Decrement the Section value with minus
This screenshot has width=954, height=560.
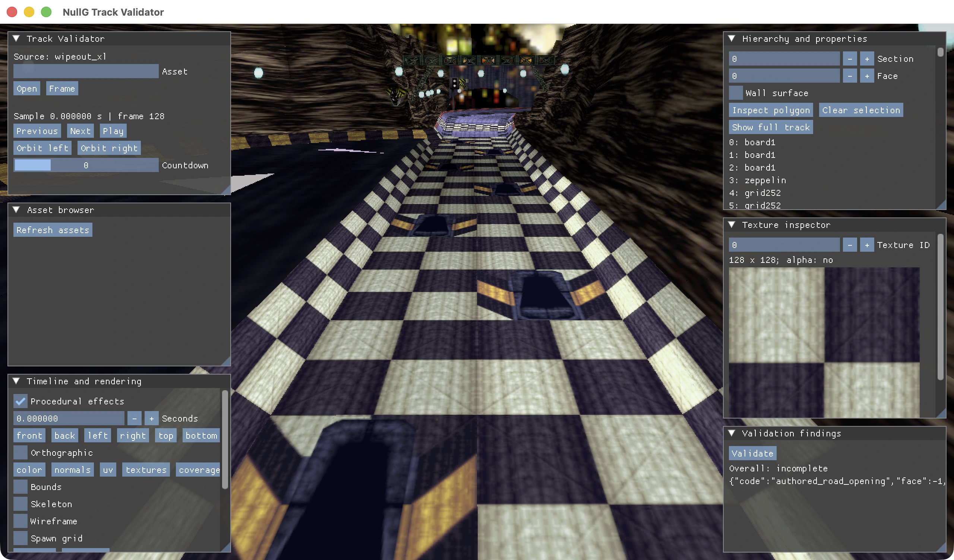850,59
